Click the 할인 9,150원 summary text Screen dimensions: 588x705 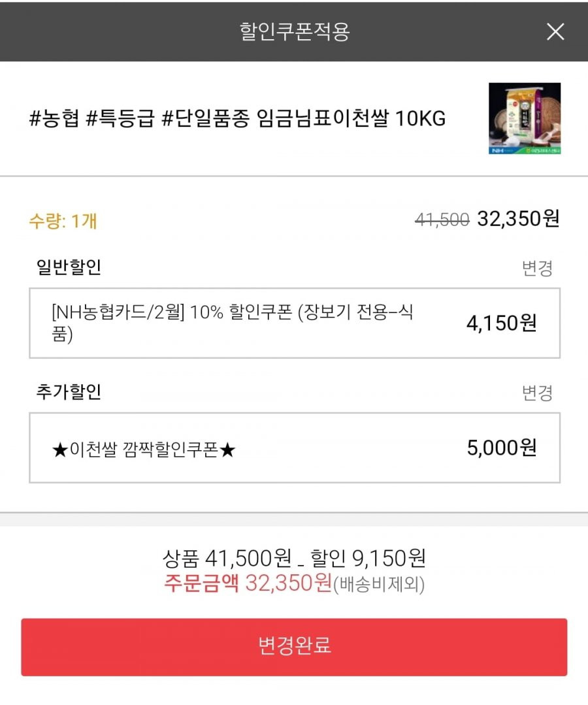coord(368,559)
